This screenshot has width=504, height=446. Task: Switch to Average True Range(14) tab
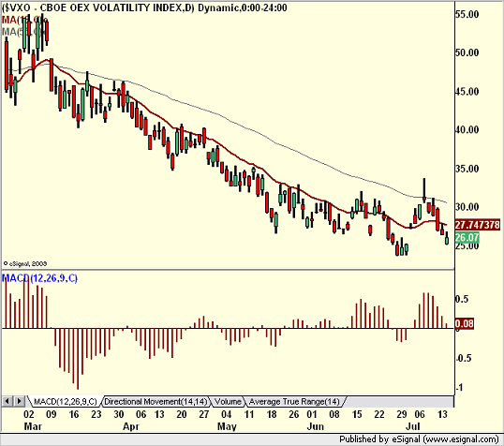point(294,402)
